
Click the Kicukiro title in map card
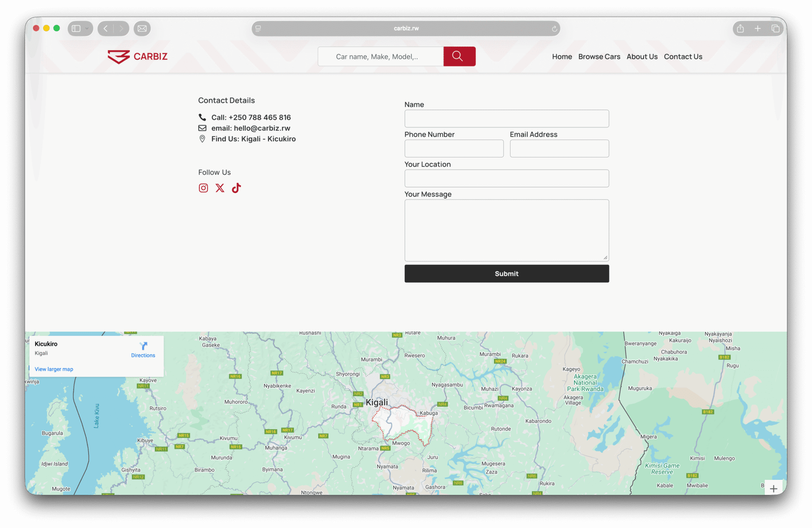pos(46,344)
